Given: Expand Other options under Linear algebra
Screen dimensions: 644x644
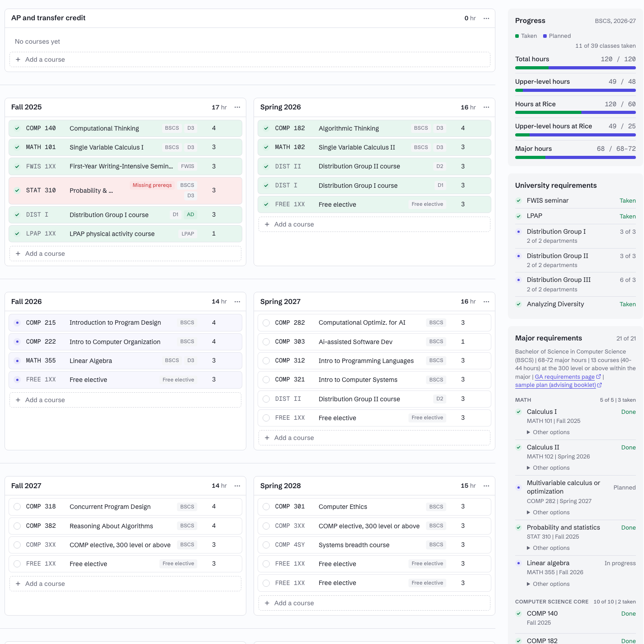Looking at the screenshot, I should coord(548,584).
